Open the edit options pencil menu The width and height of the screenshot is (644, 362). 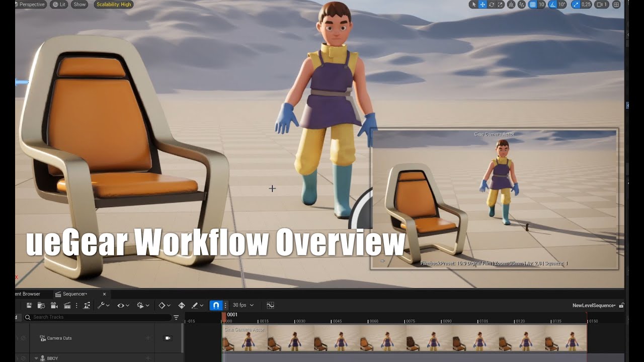[197, 305]
